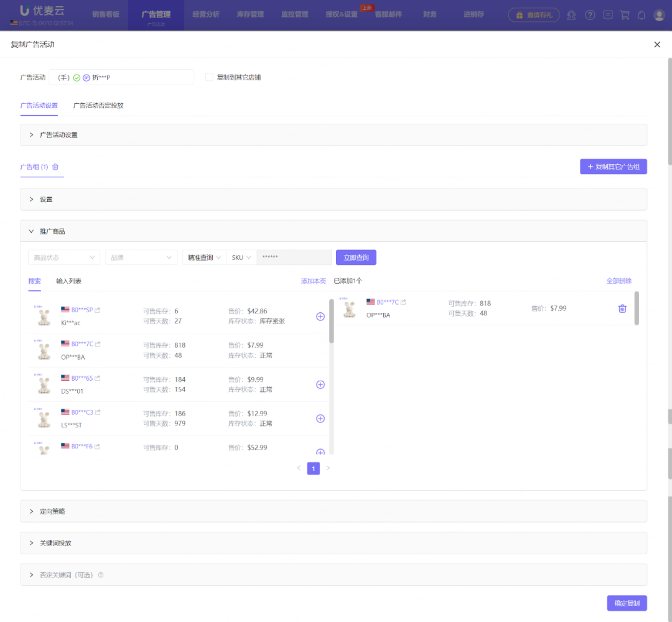This screenshot has width=672, height=622.
Task: Expand the 设置 section
Action: 334,200
